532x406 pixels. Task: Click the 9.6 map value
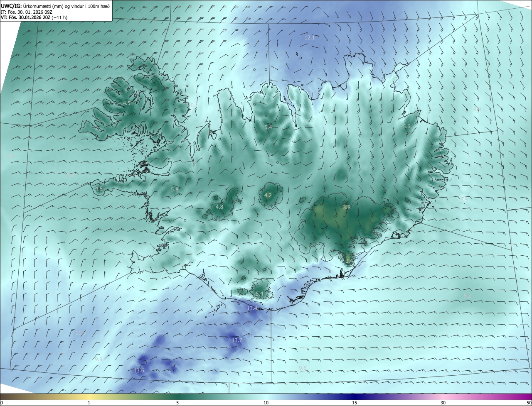[303, 368]
